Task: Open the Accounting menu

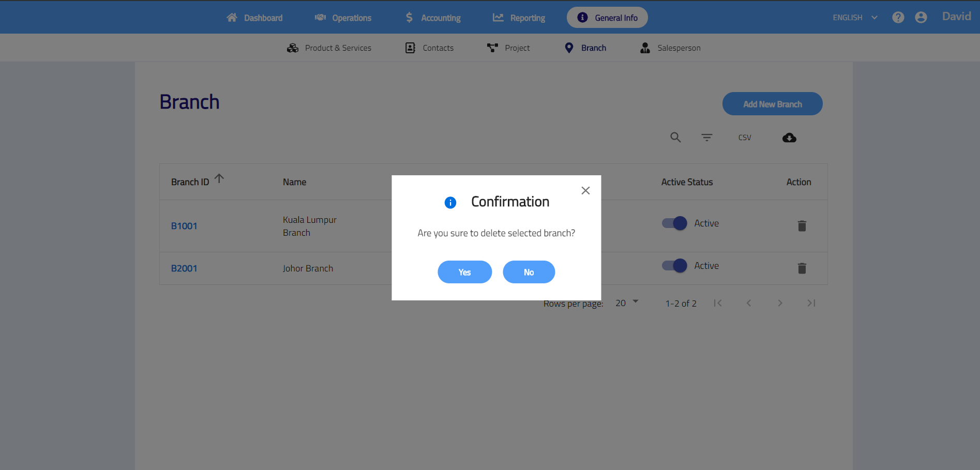Action: [433, 18]
